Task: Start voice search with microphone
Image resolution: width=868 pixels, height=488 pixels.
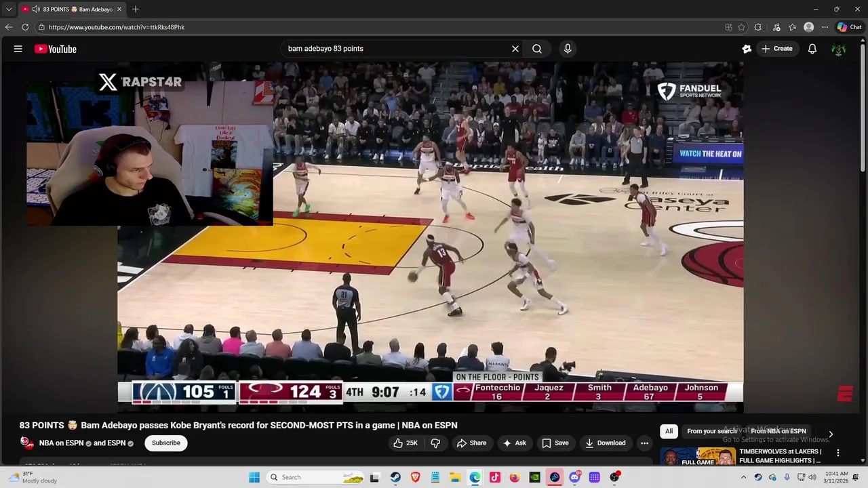Action: (568, 49)
